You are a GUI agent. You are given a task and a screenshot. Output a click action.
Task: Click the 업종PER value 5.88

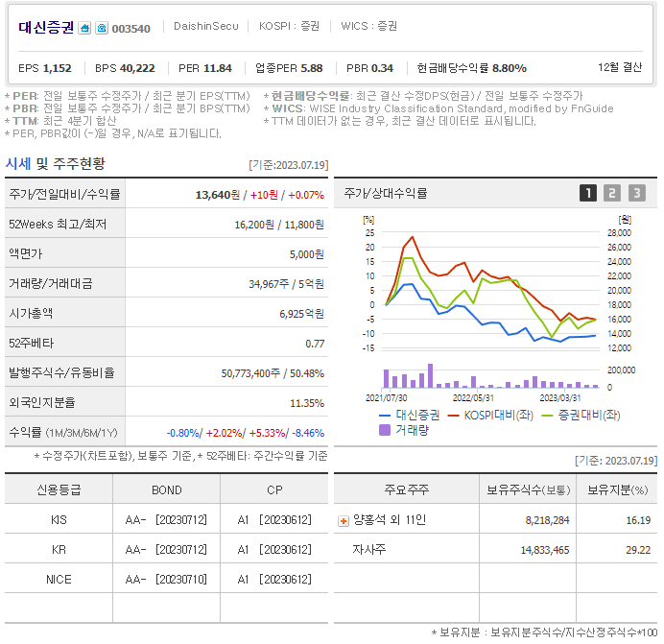(x=312, y=68)
